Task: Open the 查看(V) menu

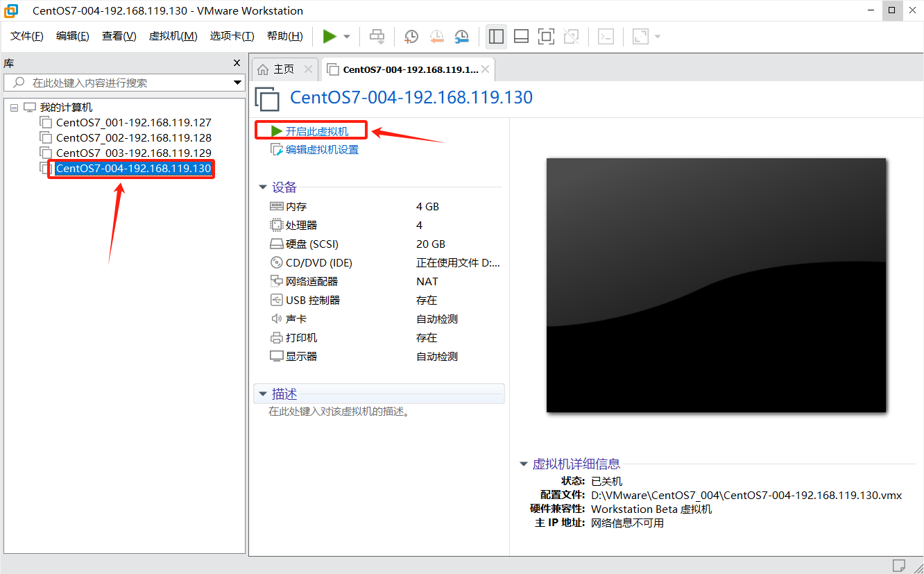Action: [x=119, y=36]
